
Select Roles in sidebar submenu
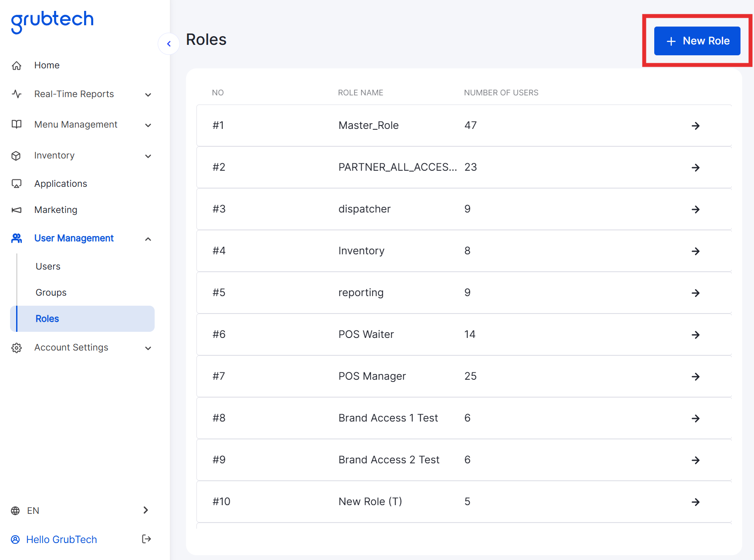82,319
